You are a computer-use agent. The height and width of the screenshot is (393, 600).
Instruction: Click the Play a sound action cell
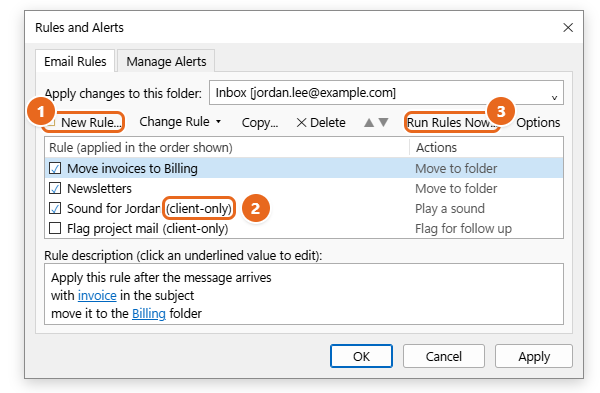click(450, 209)
